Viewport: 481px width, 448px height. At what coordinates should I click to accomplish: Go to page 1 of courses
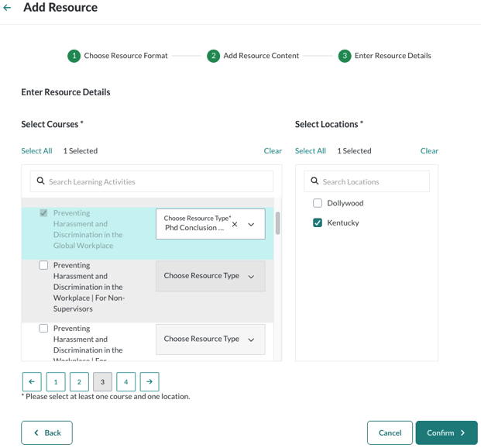point(56,382)
